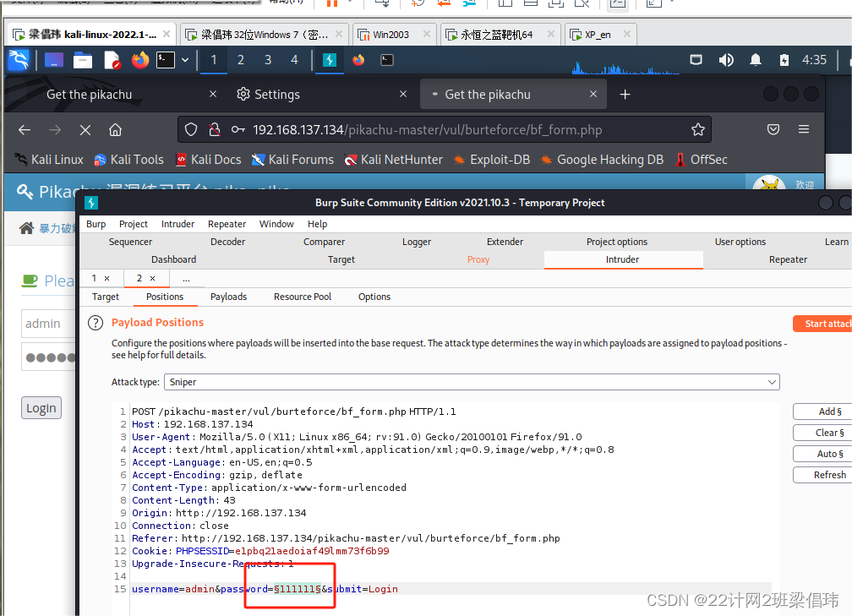The height and width of the screenshot is (616, 852).
Task: Close Intruder attack tab 2
Action: 153,278
